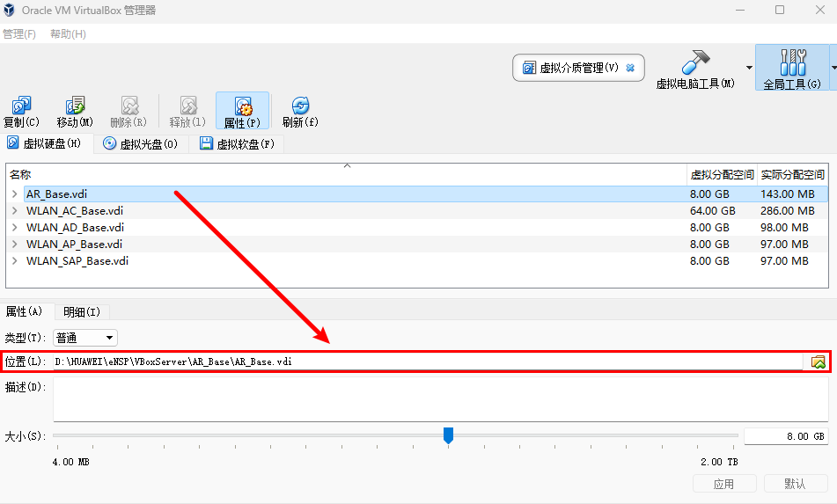Open the File (管理) menu
Viewport: 837px width, 504px height.
pos(19,34)
